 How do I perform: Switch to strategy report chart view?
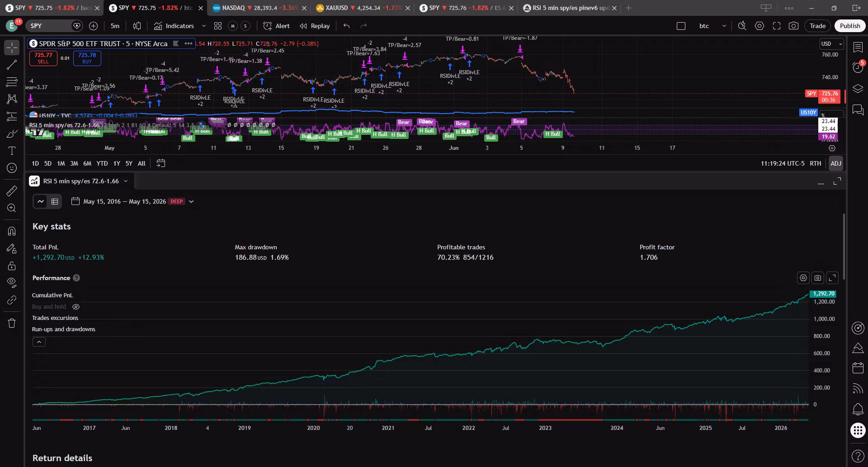tap(41, 201)
